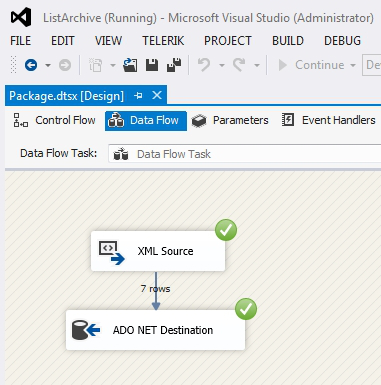Click the '7 rows' data path label

pyautogui.click(x=155, y=289)
